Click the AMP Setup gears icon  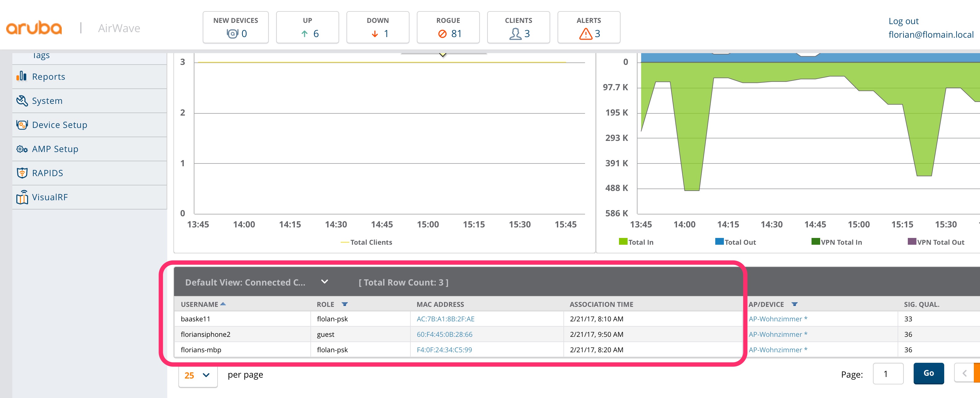click(22, 149)
